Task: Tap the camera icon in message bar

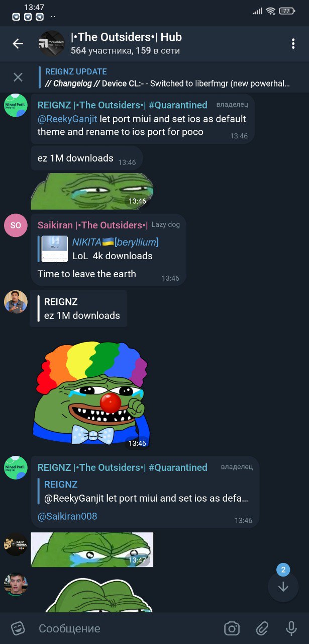Action: (x=232, y=628)
